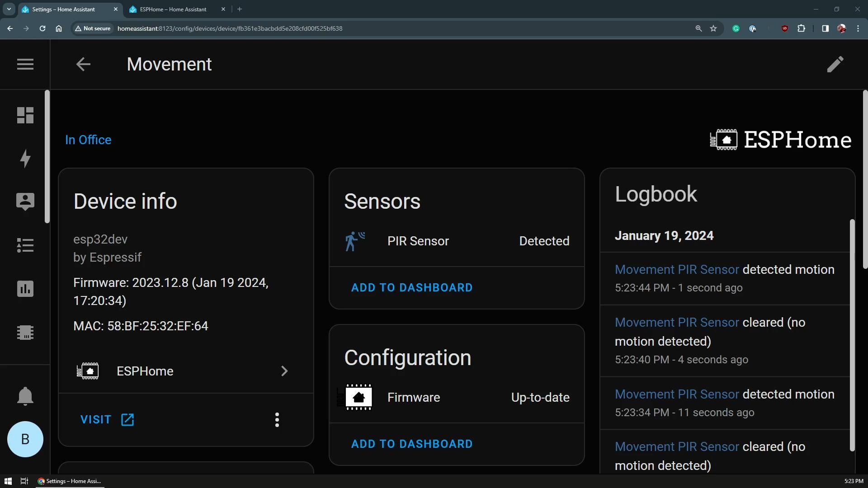Go to browser home page
This screenshot has width=868, height=488.
(x=59, y=28)
